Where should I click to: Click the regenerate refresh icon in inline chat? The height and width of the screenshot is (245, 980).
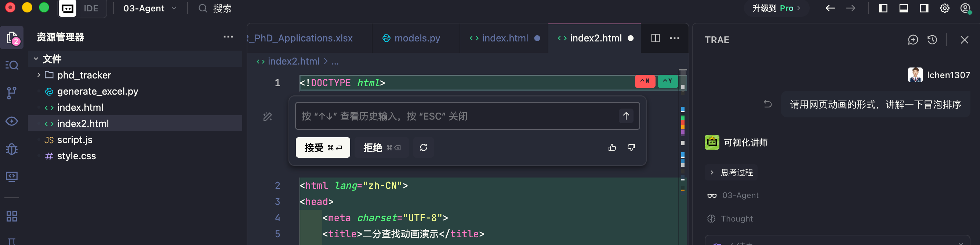pyautogui.click(x=424, y=147)
